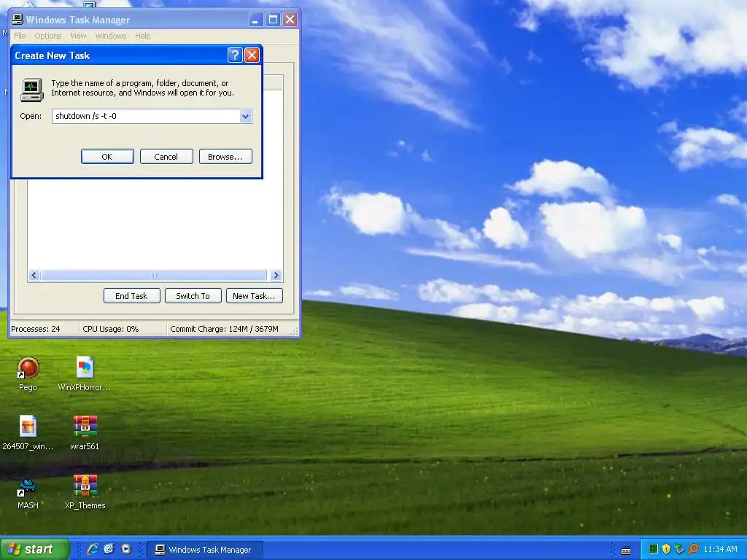Click New Task... in Task Manager
Image resolution: width=747 pixels, height=560 pixels.
coord(255,296)
